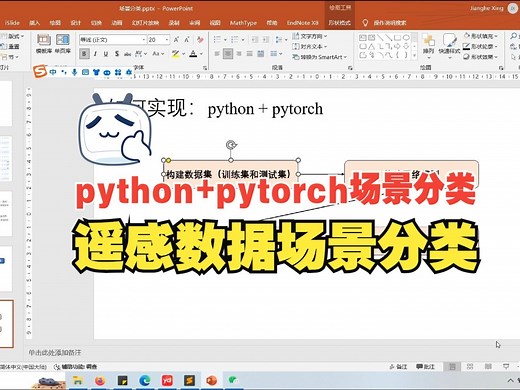Open Firefox from taskbar
Screen dimensions: 520x390
click(100, 381)
